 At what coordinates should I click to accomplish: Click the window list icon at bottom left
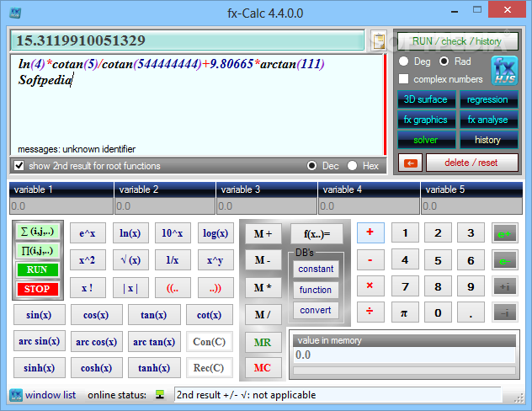click(x=16, y=395)
